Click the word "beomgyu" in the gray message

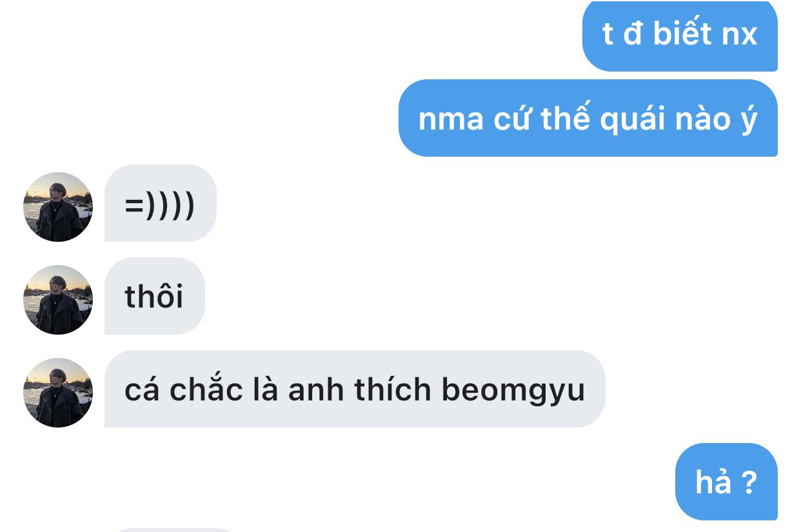(x=513, y=391)
